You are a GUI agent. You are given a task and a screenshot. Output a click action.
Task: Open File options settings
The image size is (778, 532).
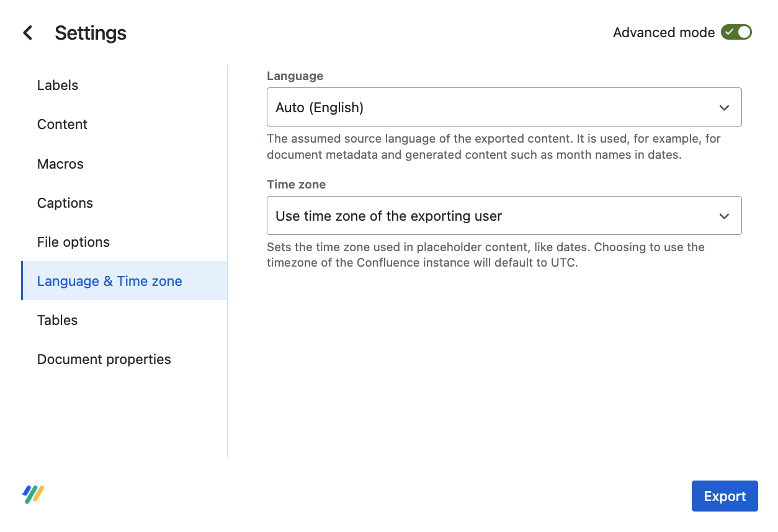tap(124, 242)
